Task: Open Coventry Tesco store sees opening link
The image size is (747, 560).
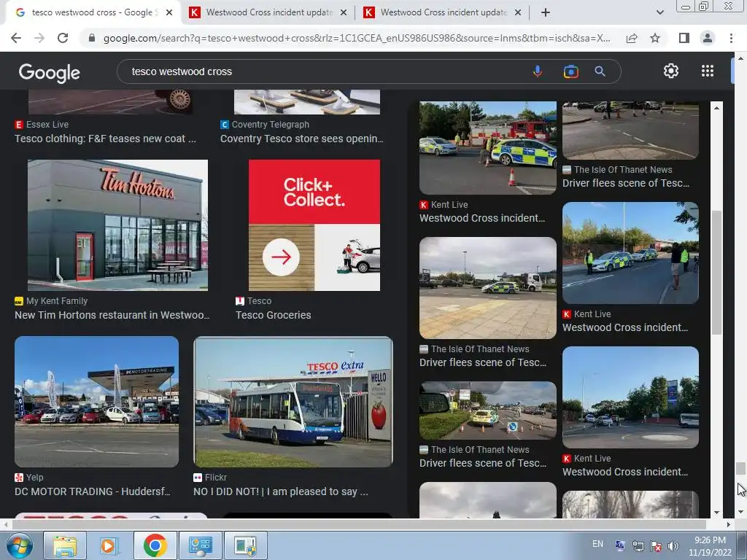Action: [x=301, y=139]
